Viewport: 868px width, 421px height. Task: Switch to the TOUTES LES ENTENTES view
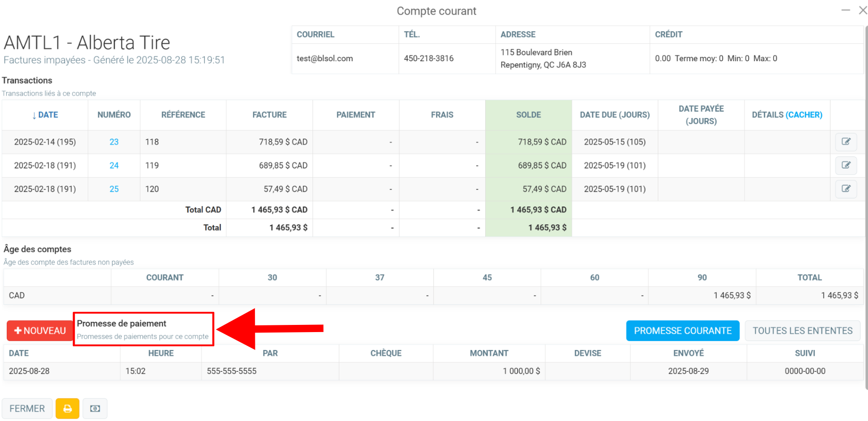coord(802,331)
